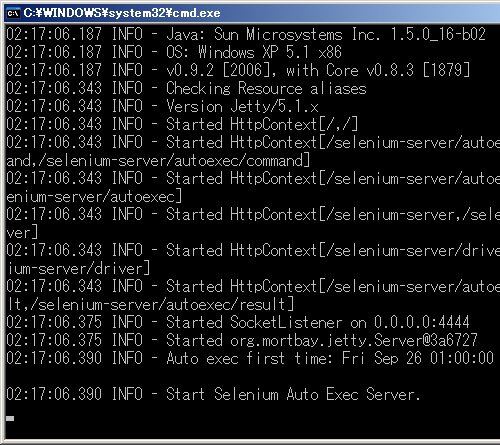Click the v0.9.2 Core version line
This screenshot has width=500, height=445.
click(x=238, y=70)
